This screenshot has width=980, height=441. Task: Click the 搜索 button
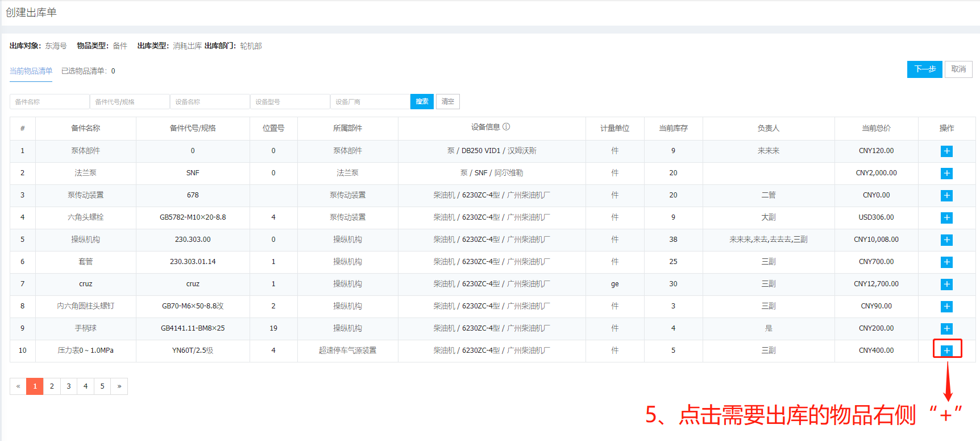click(422, 101)
